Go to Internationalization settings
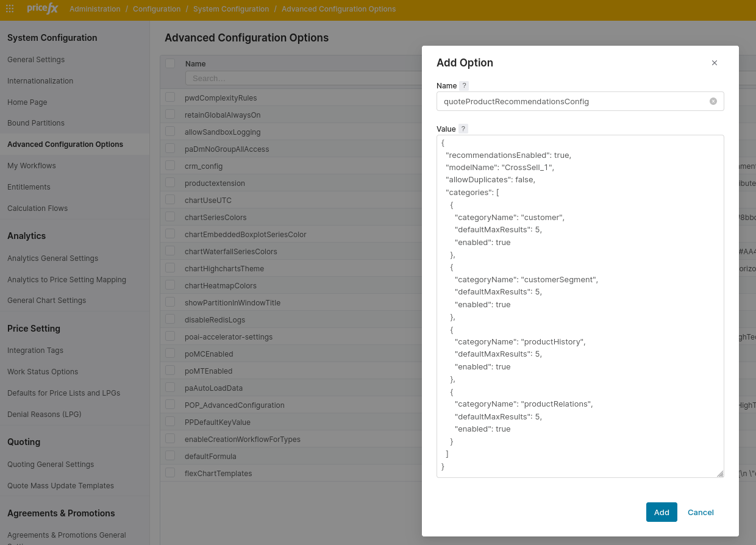This screenshot has width=756, height=545. tap(40, 81)
